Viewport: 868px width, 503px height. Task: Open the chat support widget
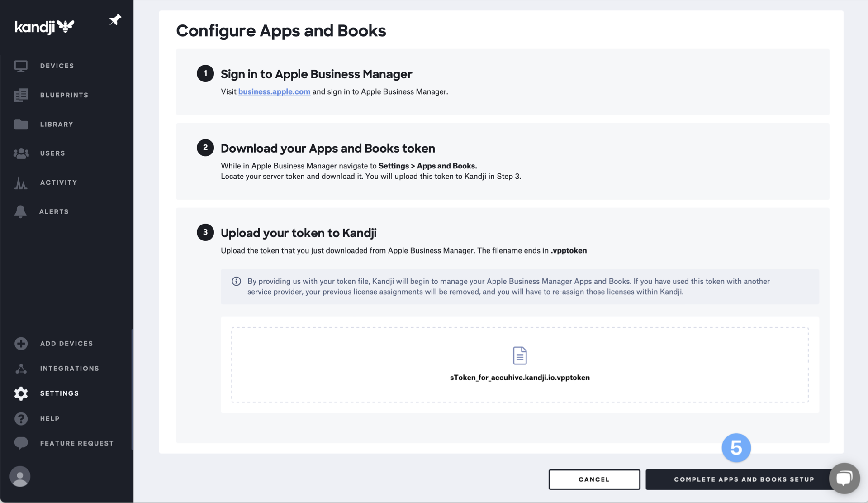point(844,478)
